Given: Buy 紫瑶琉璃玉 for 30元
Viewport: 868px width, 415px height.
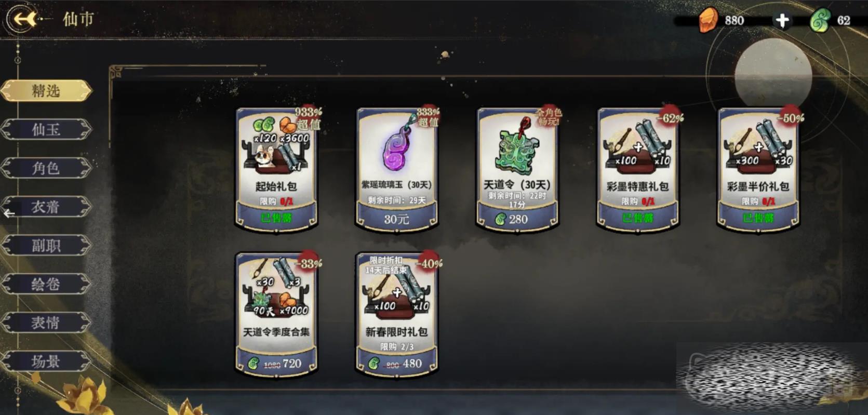Looking at the screenshot, I should 396,219.
